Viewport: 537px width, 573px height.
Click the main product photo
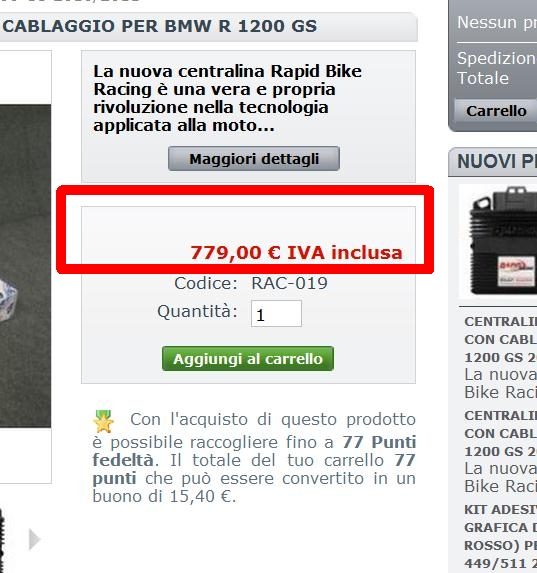click(x=25, y=266)
